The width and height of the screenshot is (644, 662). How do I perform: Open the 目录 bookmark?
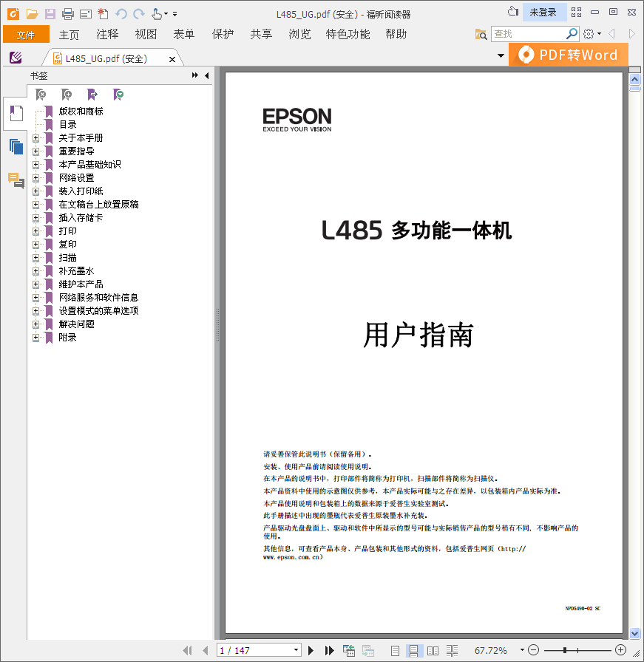tap(67, 125)
